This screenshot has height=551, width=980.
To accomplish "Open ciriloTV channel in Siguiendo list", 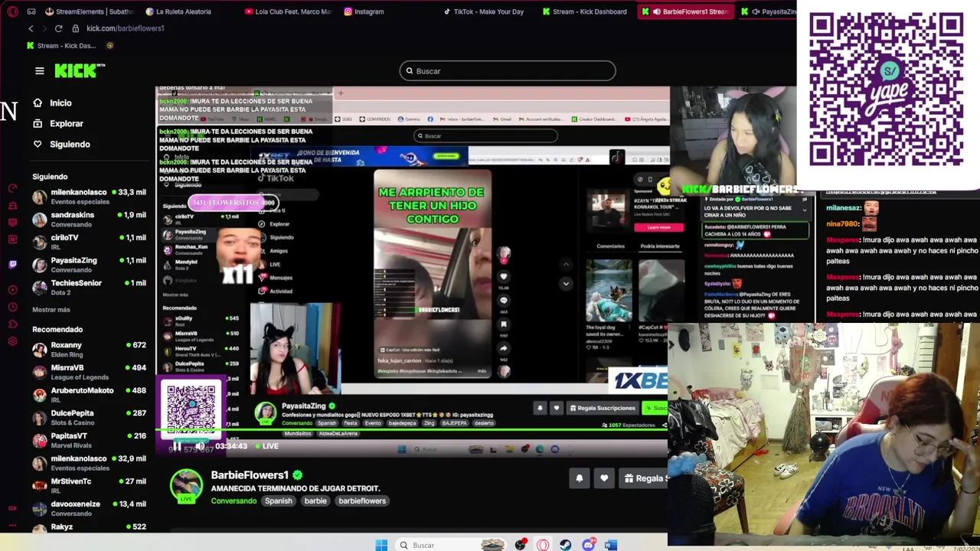I will click(x=89, y=242).
